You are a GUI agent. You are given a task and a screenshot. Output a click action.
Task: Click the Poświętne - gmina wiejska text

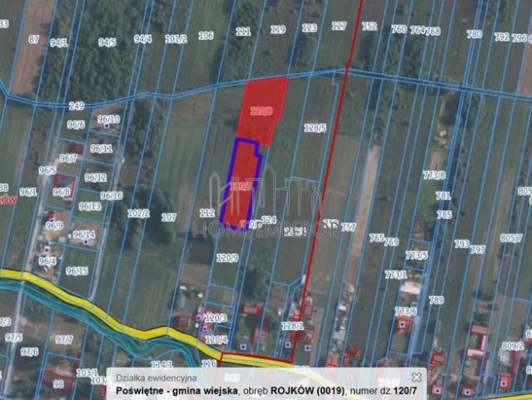pos(177,391)
